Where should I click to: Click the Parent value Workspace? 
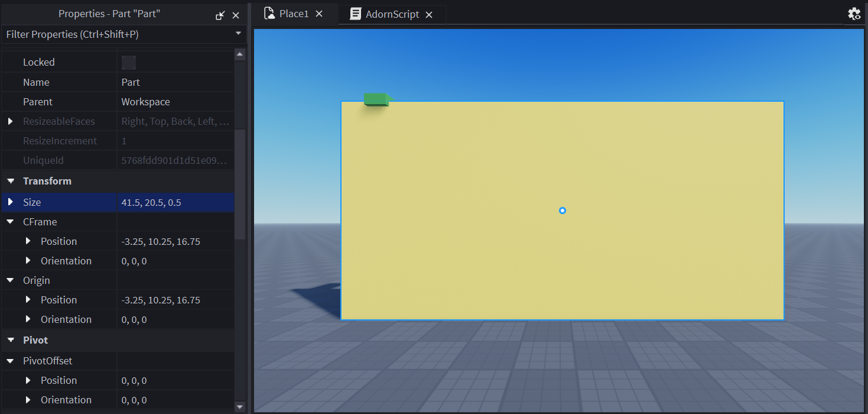[x=146, y=102]
